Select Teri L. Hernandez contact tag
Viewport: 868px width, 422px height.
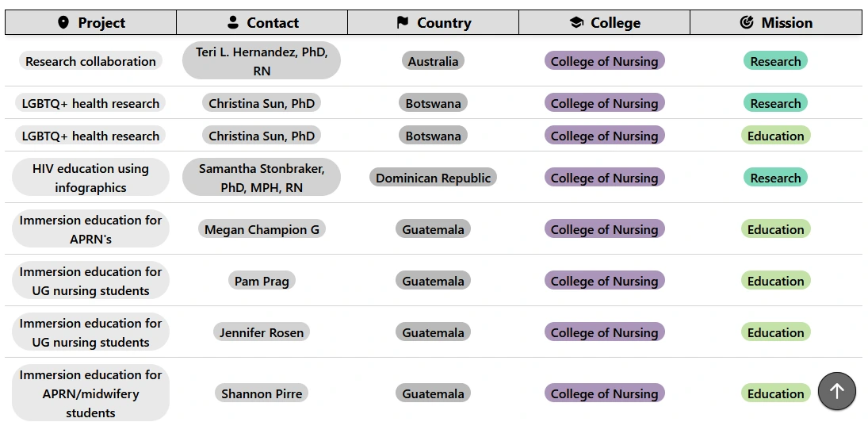tap(262, 61)
